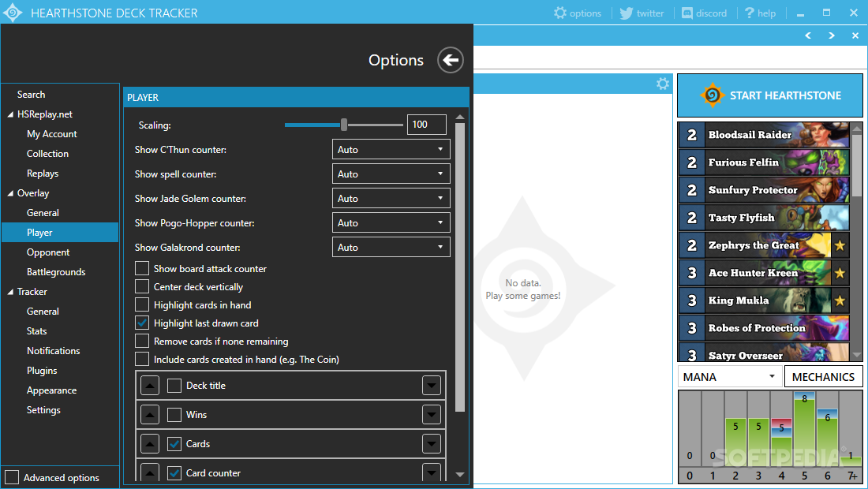Collapse the Tracker tree section
868x489 pixels.
(x=10, y=292)
